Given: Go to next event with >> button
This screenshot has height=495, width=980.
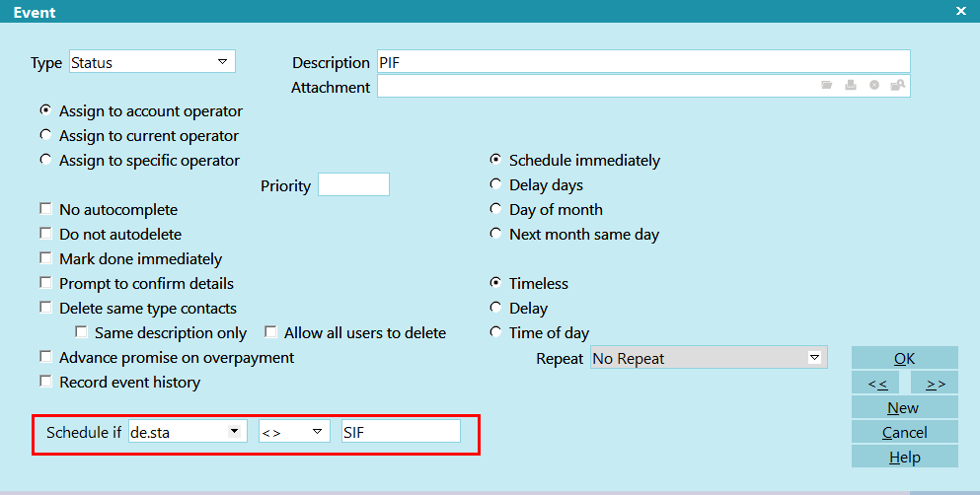Looking at the screenshot, I should pos(935,383).
